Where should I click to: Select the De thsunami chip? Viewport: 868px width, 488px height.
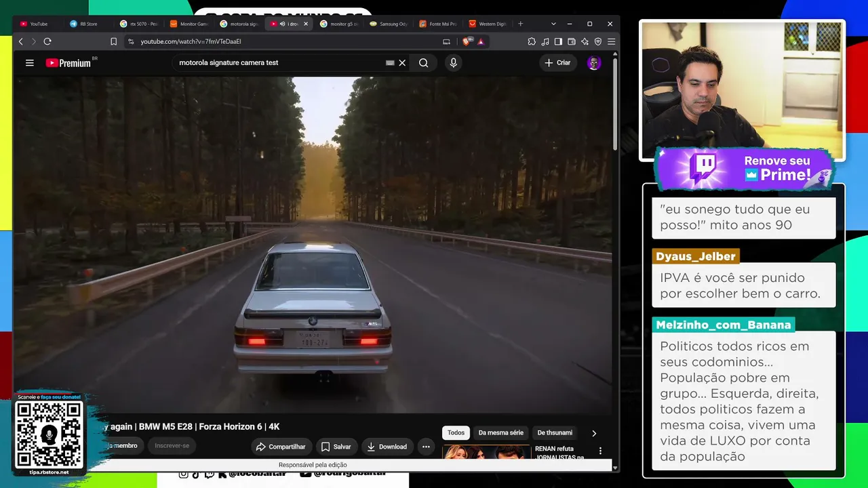(555, 432)
